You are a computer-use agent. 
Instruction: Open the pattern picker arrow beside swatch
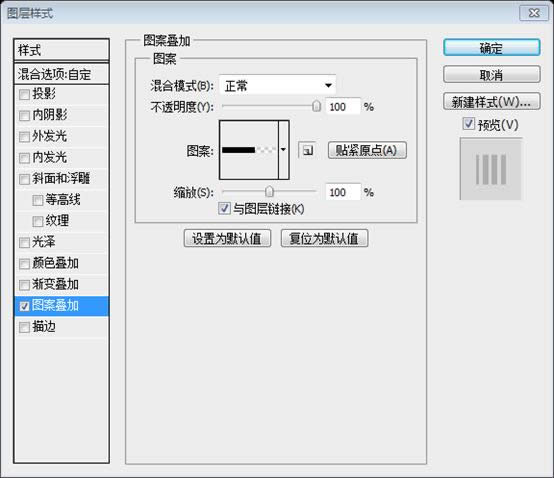point(284,150)
